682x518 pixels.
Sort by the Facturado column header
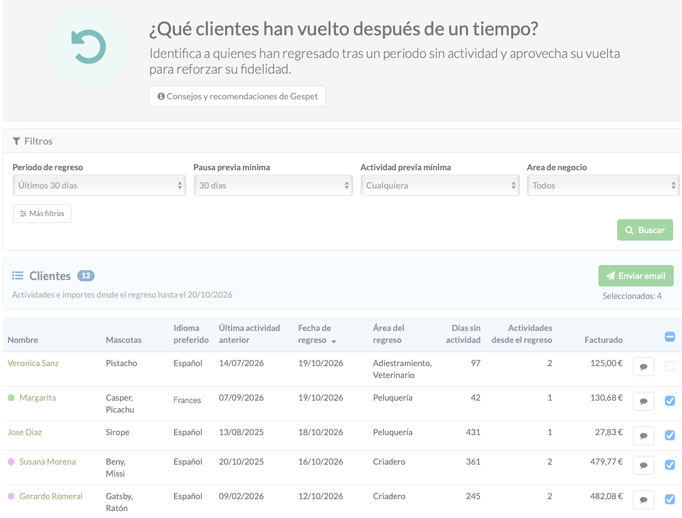[x=604, y=340]
